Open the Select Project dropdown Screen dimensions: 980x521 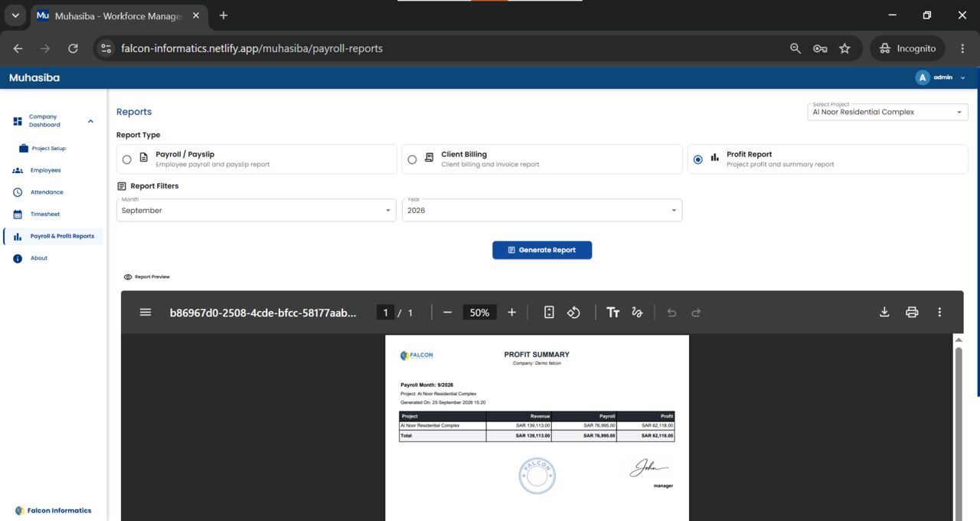887,112
